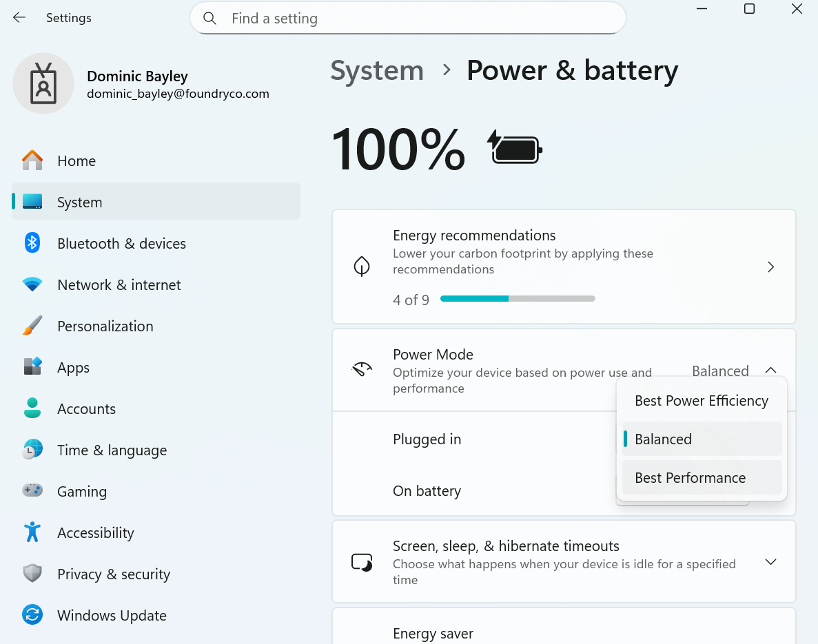
Task: Collapse the Power Mode section chevron
Action: (x=770, y=371)
